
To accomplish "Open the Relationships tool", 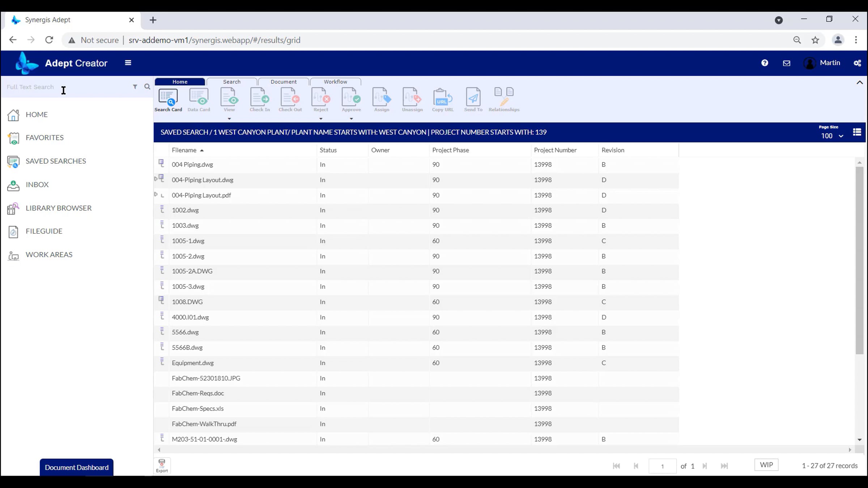I will (x=504, y=100).
